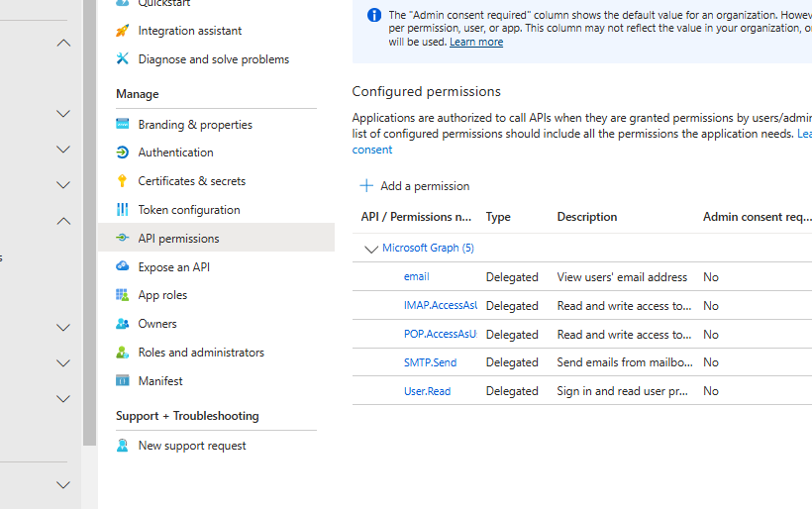This screenshot has height=509, width=812.
Task: Click the API permissions icon
Action: pyautogui.click(x=122, y=238)
